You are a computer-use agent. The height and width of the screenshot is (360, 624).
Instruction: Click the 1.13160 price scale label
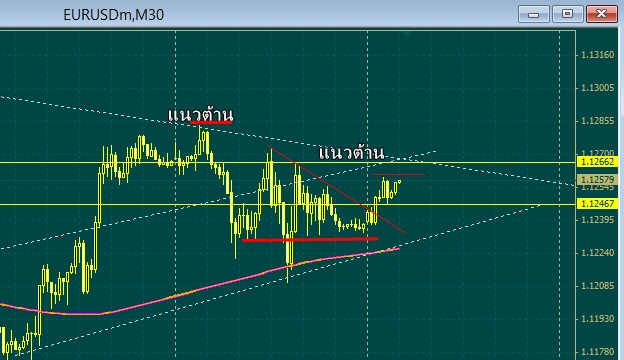pyautogui.click(x=597, y=55)
